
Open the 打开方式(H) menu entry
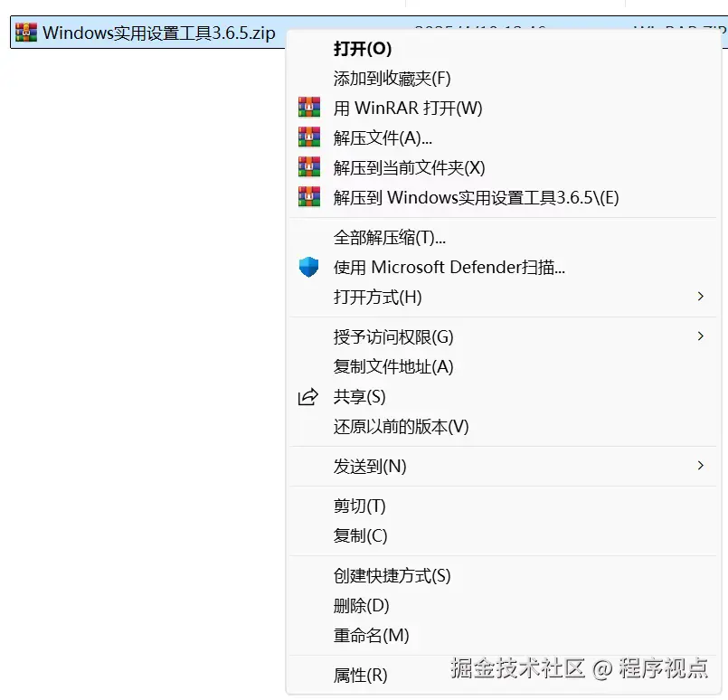pyautogui.click(x=503, y=297)
